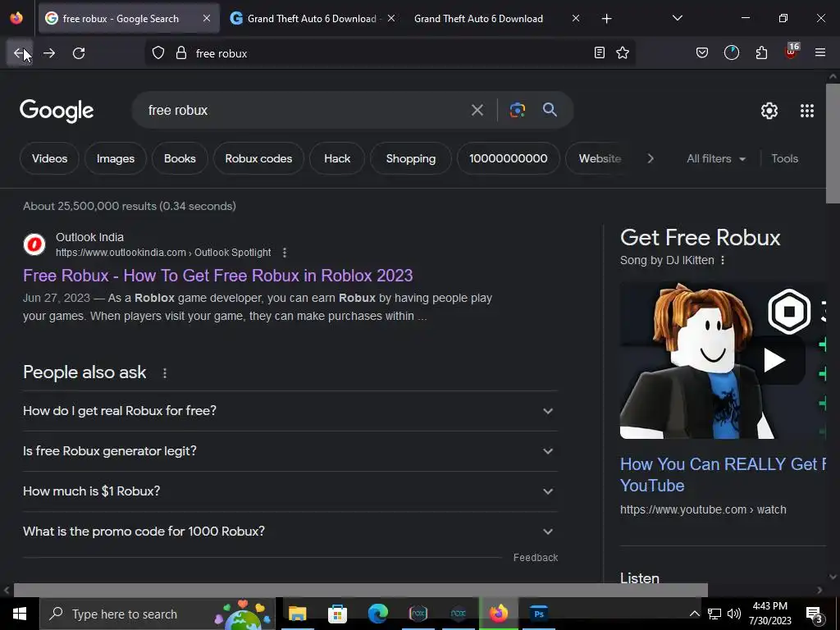Open three-dot menu next to DJ IKitten
The image size is (840, 630).
pos(723,260)
